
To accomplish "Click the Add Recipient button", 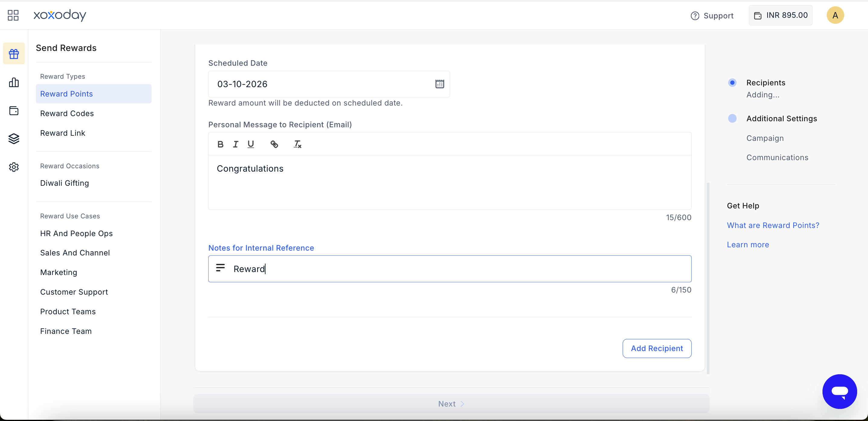I will pyautogui.click(x=657, y=348).
